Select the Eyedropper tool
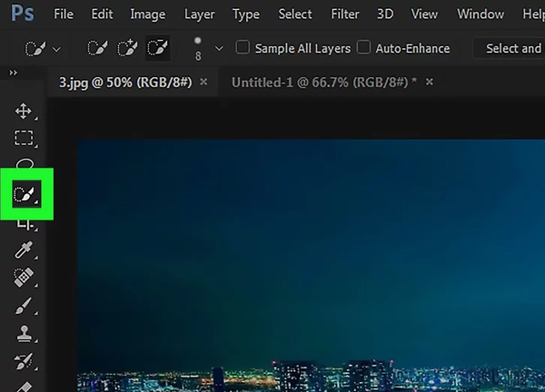The width and height of the screenshot is (545, 392). point(24,250)
